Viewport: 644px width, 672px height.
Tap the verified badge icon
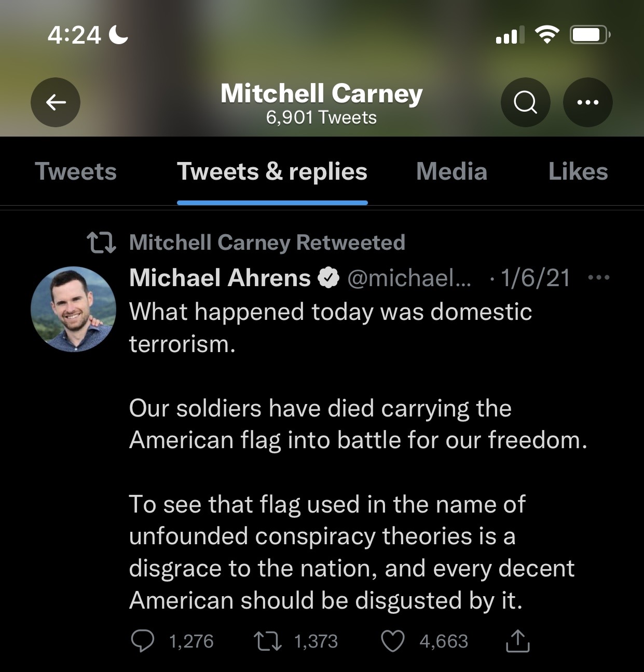click(328, 278)
